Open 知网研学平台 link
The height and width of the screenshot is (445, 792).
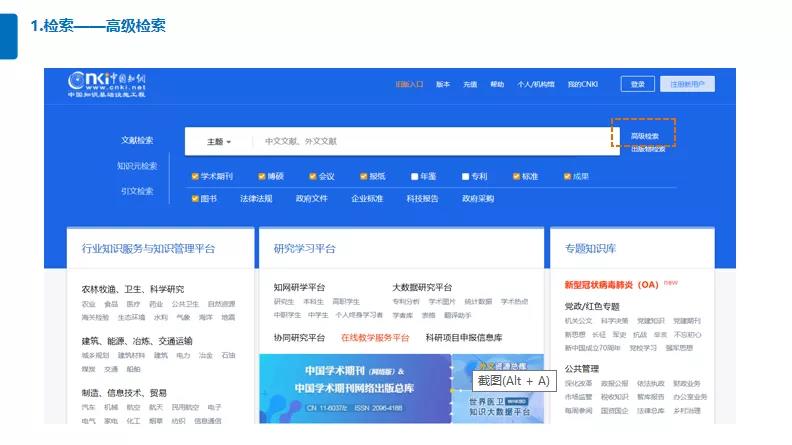tap(299, 287)
